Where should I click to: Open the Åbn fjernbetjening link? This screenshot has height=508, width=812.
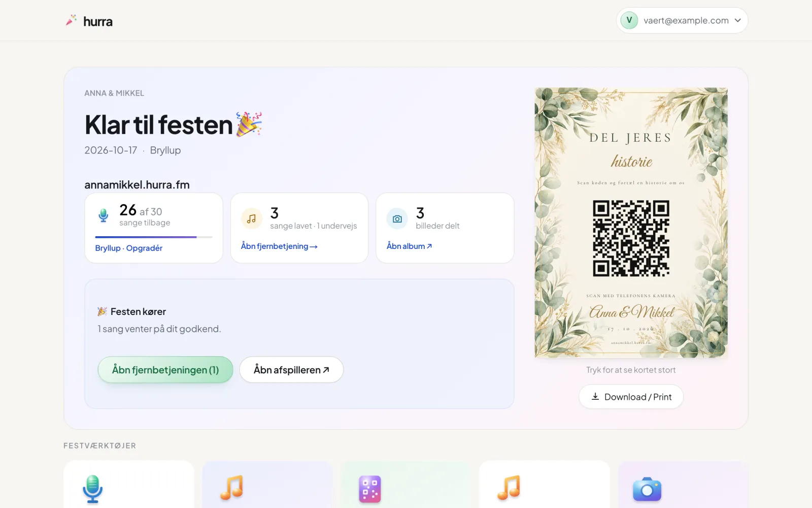(279, 246)
